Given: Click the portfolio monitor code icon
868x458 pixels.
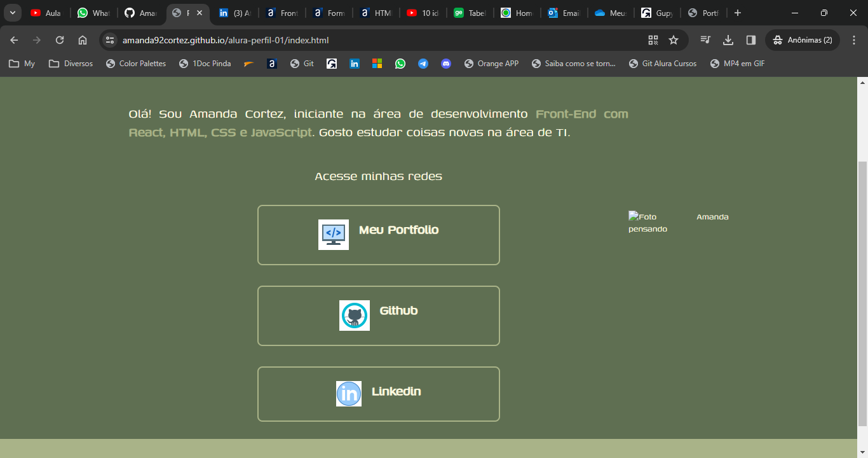Looking at the screenshot, I should tap(334, 235).
